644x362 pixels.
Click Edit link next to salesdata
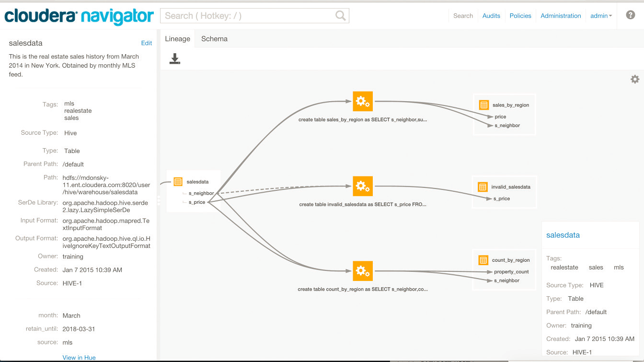point(146,43)
